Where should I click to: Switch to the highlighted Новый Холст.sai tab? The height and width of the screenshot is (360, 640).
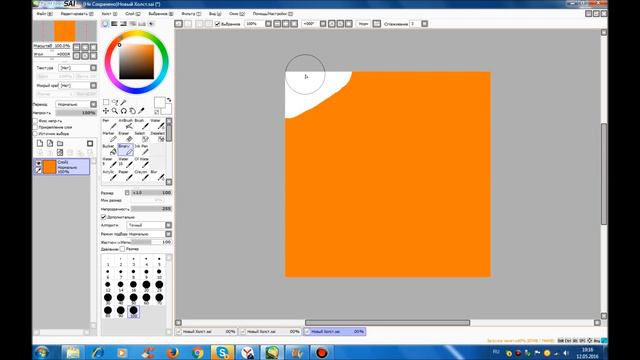[334, 332]
